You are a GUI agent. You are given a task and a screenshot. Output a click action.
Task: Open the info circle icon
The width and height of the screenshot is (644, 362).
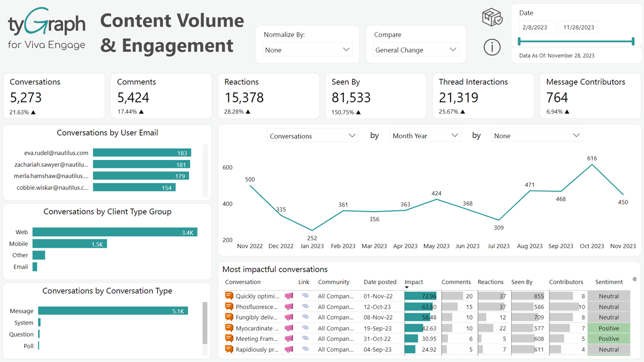(x=492, y=47)
